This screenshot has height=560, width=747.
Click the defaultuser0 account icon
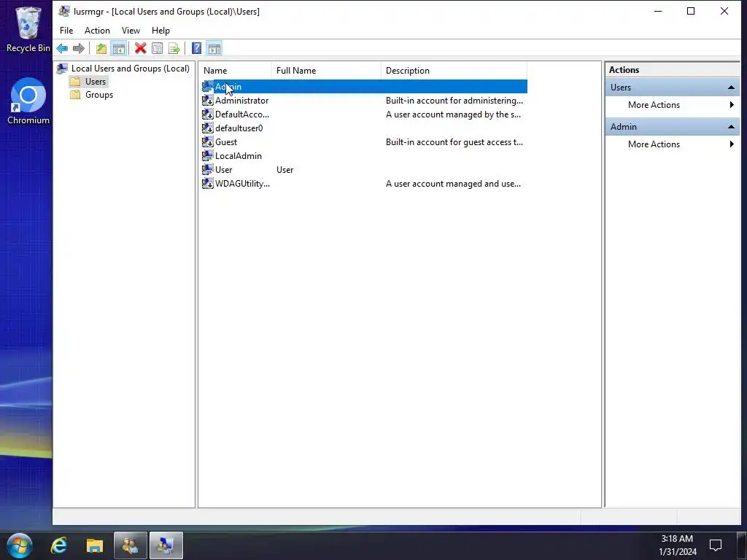point(208,128)
